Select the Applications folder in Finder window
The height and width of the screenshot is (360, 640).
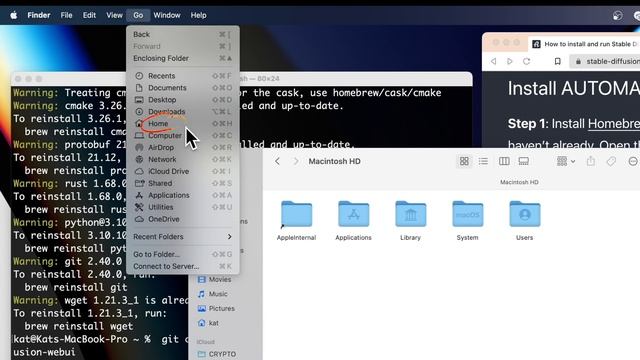point(353,220)
